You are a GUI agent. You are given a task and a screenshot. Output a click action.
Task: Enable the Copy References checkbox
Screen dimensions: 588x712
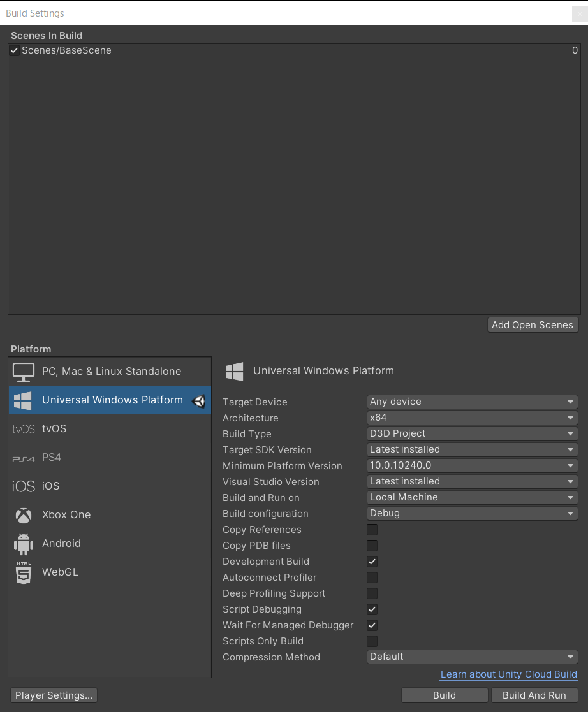[x=372, y=530]
